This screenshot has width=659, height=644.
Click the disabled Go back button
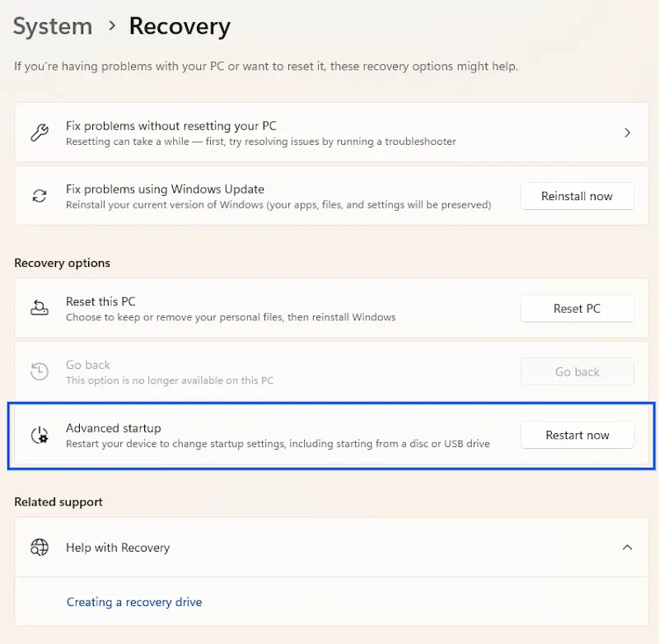pos(577,371)
